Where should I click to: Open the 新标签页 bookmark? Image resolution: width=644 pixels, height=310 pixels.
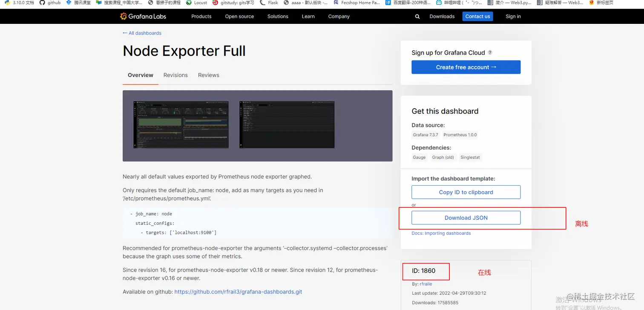(x=601, y=3)
